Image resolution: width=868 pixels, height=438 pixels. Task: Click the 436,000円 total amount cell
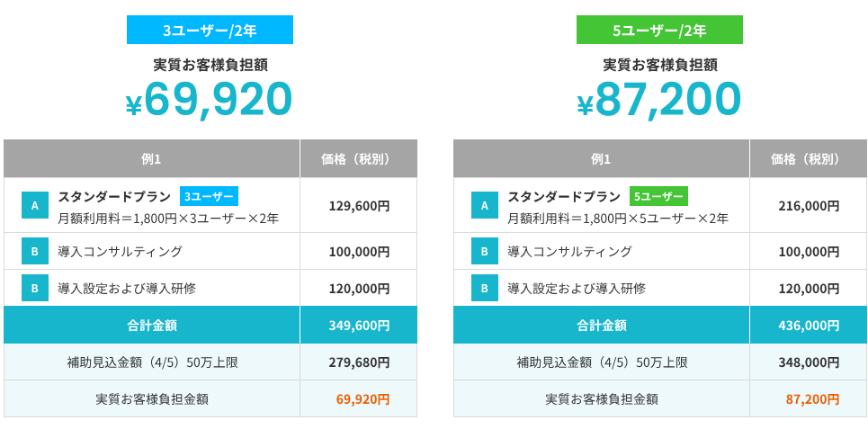[x=809, y=325]
